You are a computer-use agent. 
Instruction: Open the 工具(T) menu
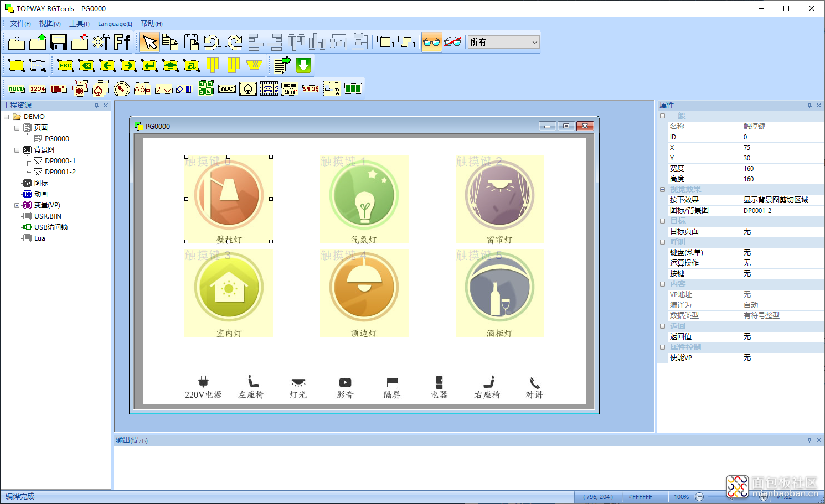[x=79, y=24]
